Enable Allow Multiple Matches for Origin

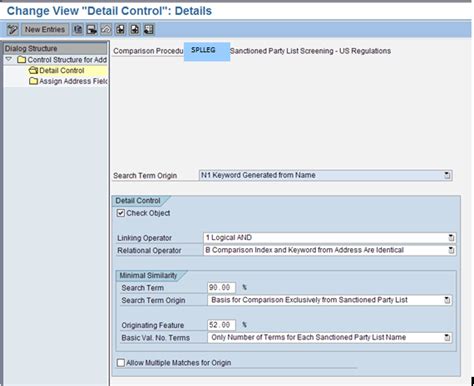pyautogui.click(x=121, y=363)
